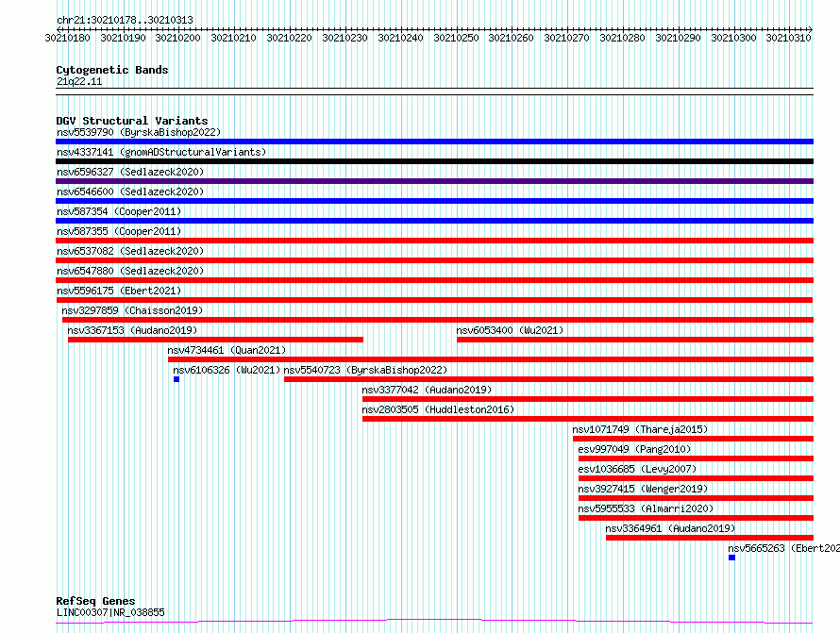Select the nsv3364961 (Audano2019) label
840x633 pixels.
click(671, 528)
